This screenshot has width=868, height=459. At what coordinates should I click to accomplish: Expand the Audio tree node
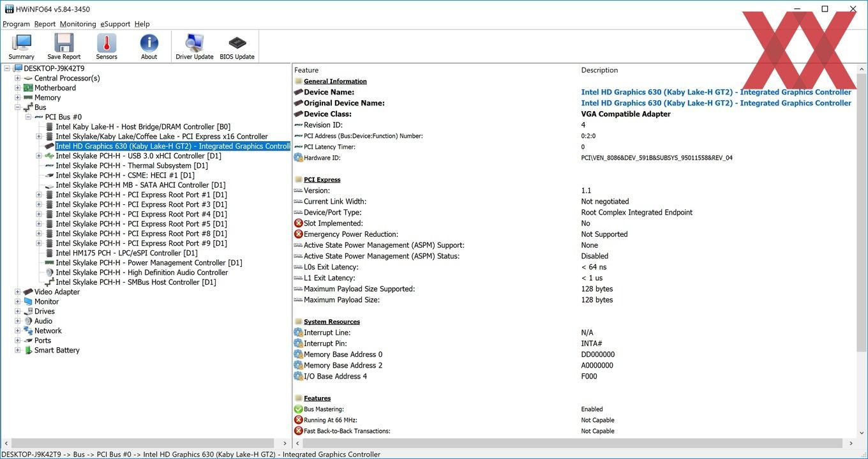point(18,321)
